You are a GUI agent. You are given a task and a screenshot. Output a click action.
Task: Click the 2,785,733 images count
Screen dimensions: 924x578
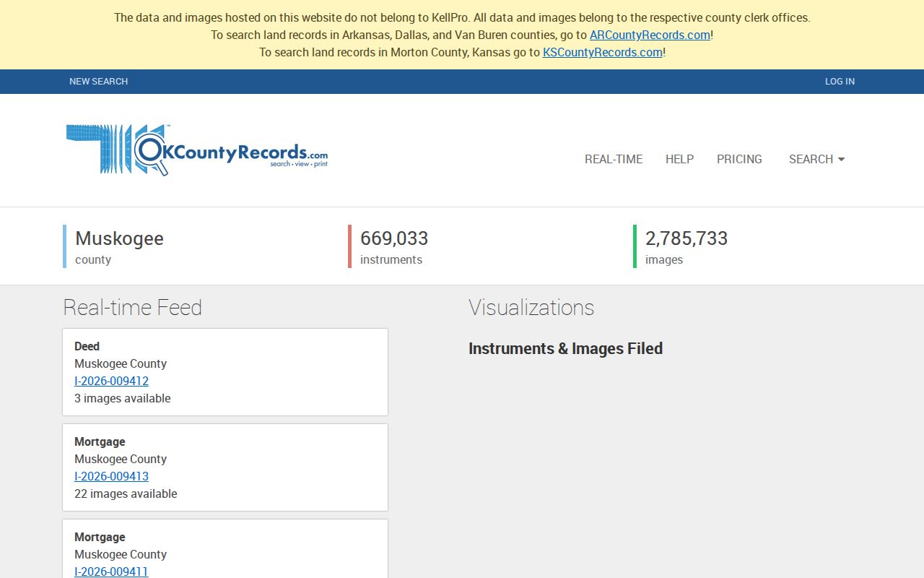click(687, 238)
